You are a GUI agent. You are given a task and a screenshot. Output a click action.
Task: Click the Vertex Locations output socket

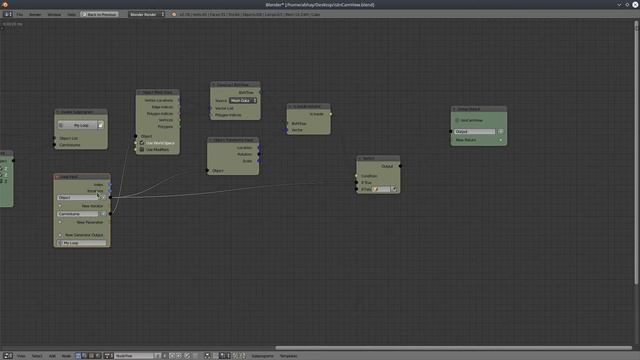point(180,100)
